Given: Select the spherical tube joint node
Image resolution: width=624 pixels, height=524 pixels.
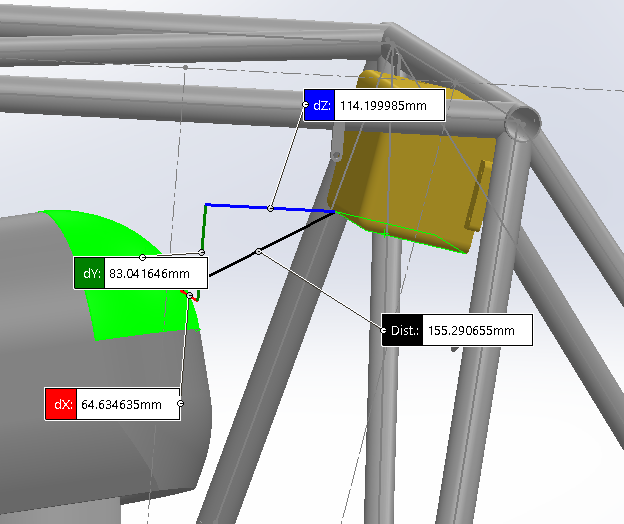Looking at the screenshot, I should 522,125.
